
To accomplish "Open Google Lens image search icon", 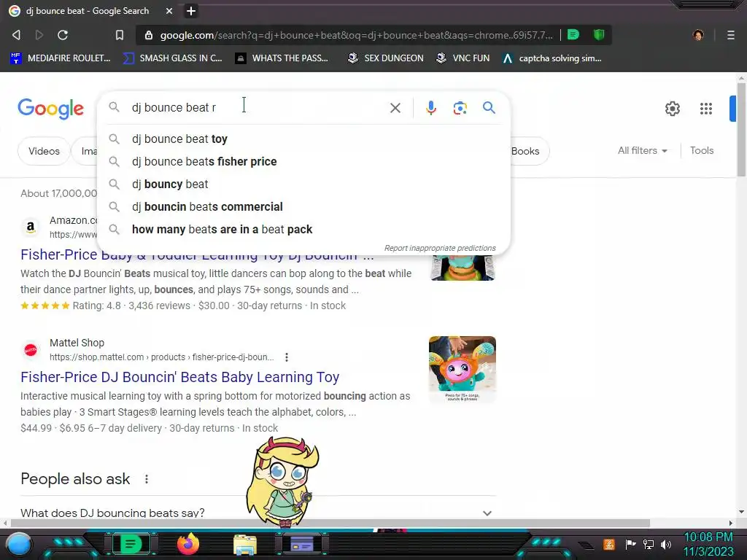I will pyautogui.click(x=460, y=108).
